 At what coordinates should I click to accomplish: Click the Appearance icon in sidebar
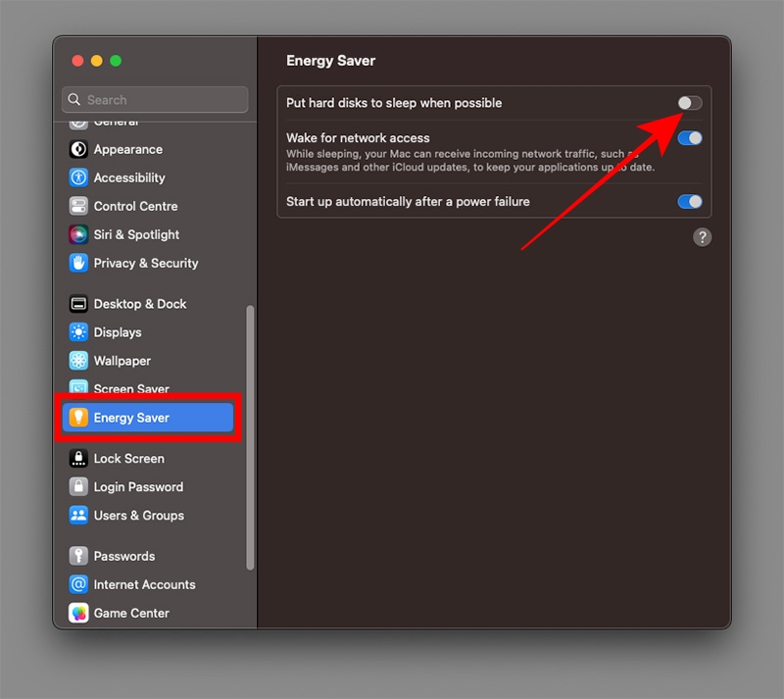(x=78, y=149)
